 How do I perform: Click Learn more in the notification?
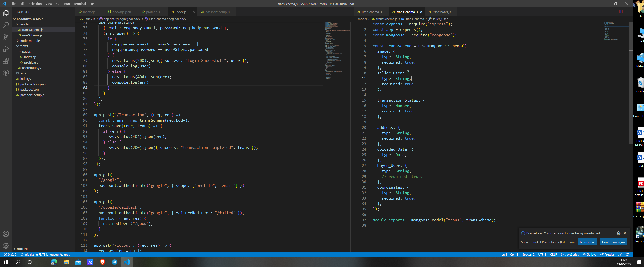point(587,242)
